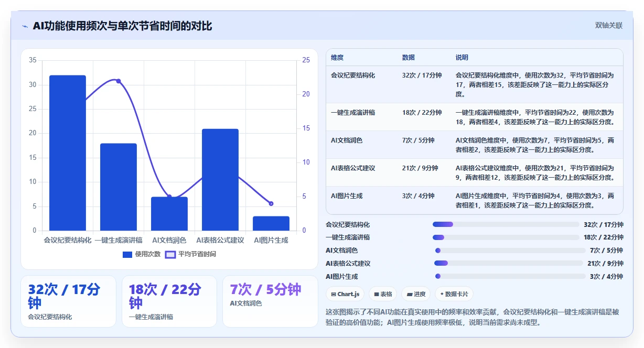Click table cell 32次 / 17分钟
This screenshot has width=644, height=348.
(x=422, y=75)
